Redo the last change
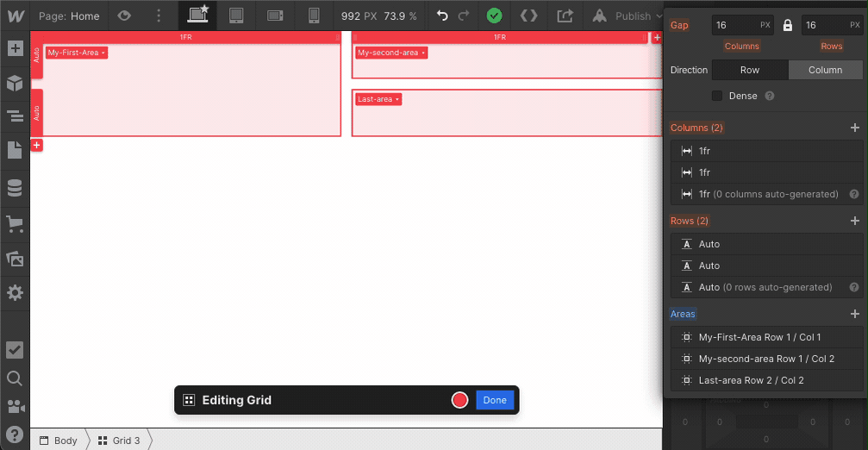 point(464,16)
